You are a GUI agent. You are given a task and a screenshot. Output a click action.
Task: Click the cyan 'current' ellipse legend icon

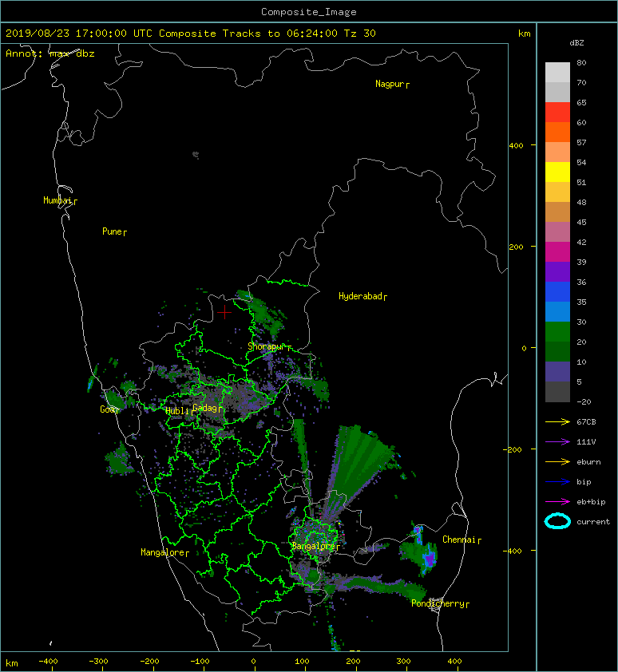[557, 521]
